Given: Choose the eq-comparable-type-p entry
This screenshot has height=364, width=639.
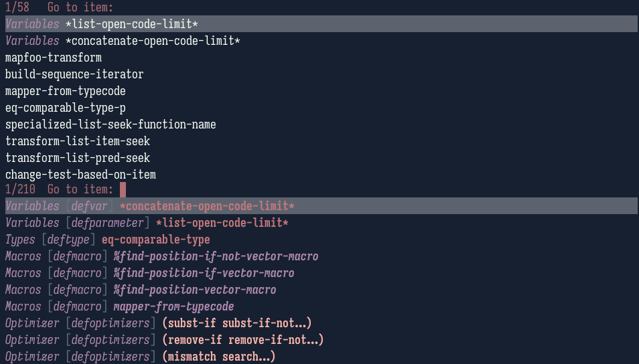Looking at the screenshot, I should [x=65, y=108].
